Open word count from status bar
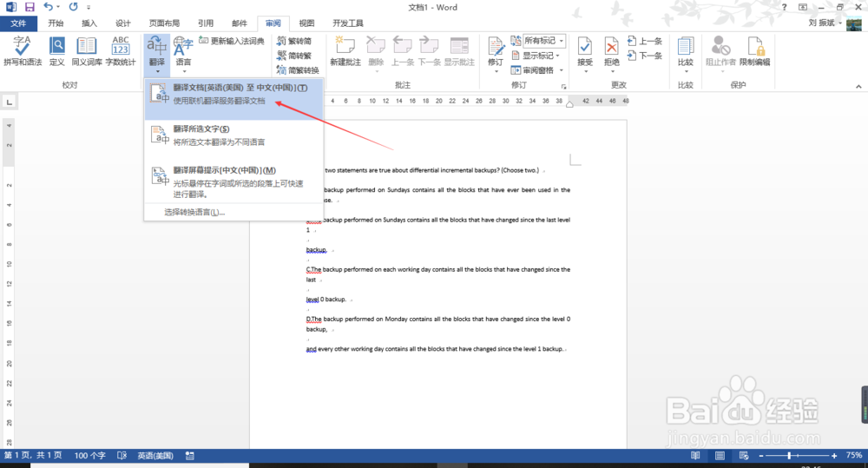The width and height of the screenshot is (868, 468). click(89, 455)
